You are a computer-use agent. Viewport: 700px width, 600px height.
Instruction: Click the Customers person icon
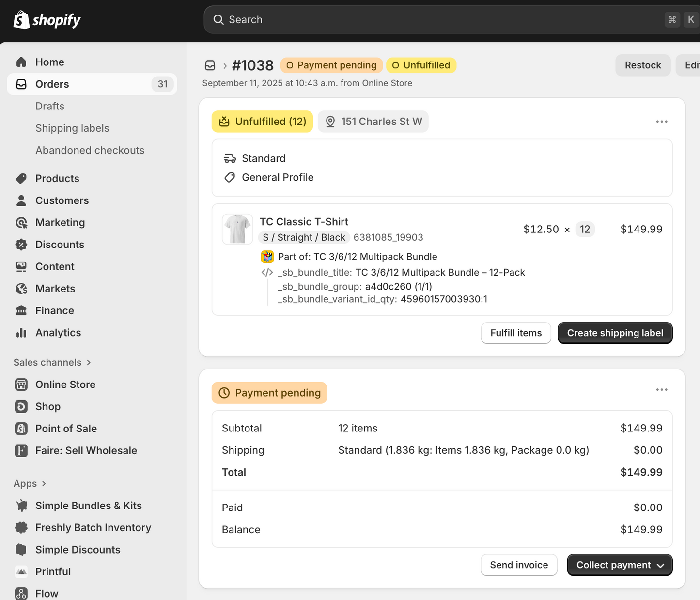(x=21, y=200)
